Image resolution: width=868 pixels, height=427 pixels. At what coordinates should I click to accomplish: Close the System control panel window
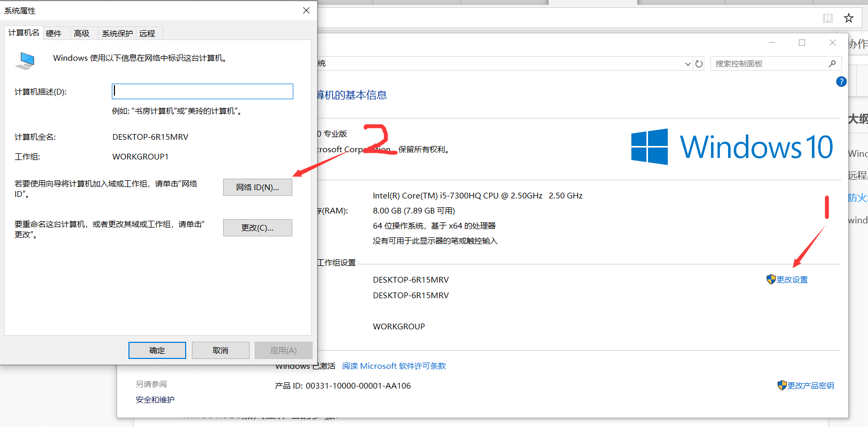[833, 43]
